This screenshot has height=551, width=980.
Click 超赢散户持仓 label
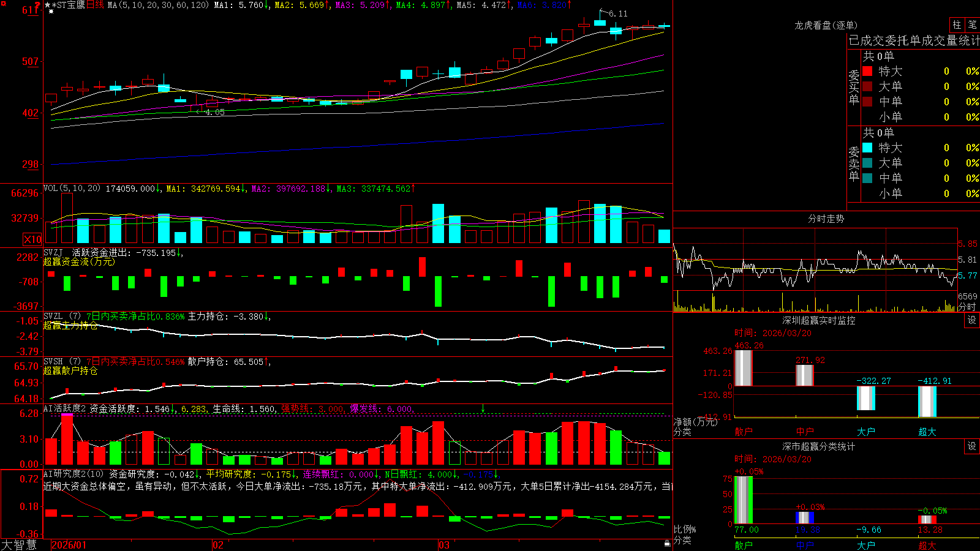click(70, 370)
